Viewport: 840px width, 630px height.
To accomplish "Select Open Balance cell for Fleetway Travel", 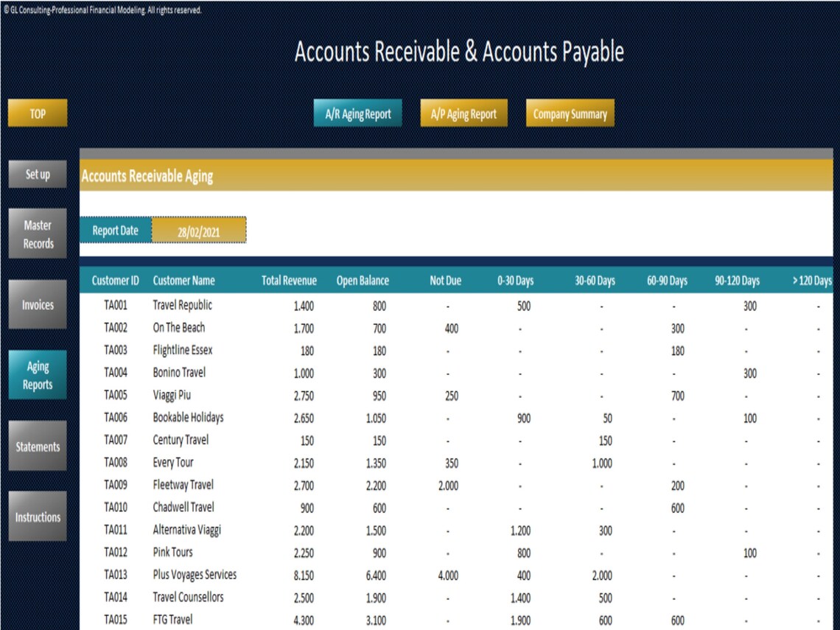I will [x=377, y=485].
